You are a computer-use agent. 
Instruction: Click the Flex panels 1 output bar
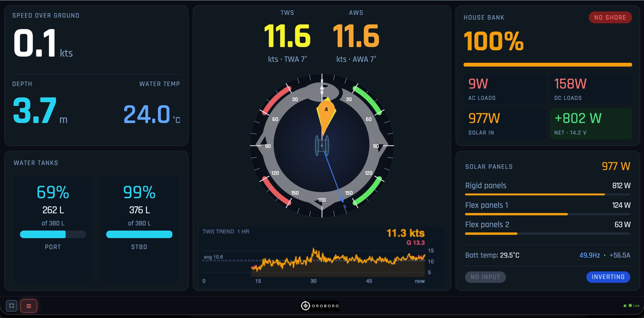coord(548,214)
